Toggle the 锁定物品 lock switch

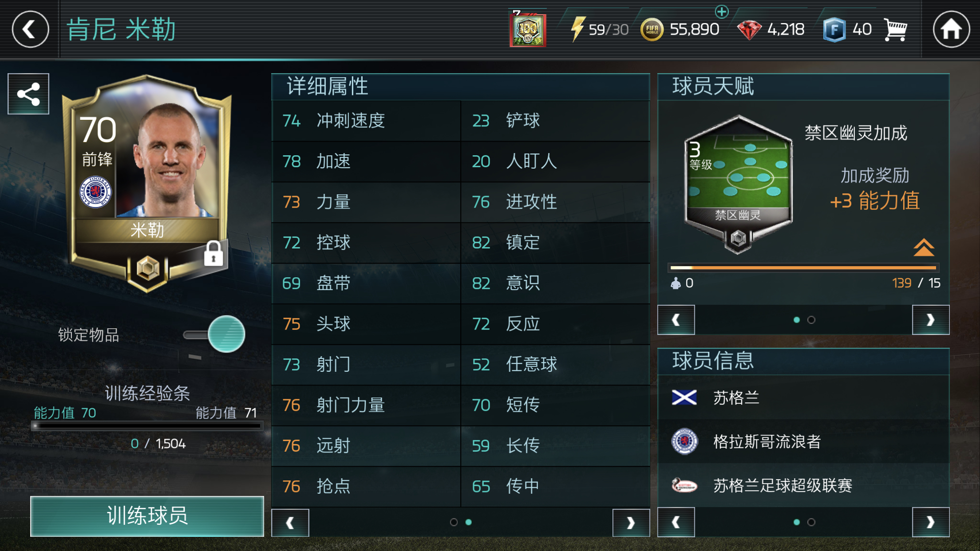coord(214,334)
